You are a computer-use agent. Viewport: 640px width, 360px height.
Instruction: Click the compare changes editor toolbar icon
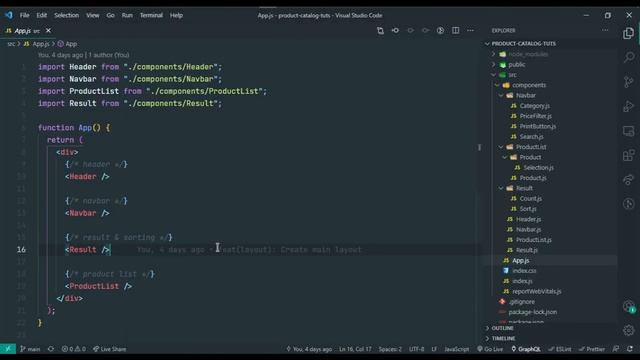point(380,31)
